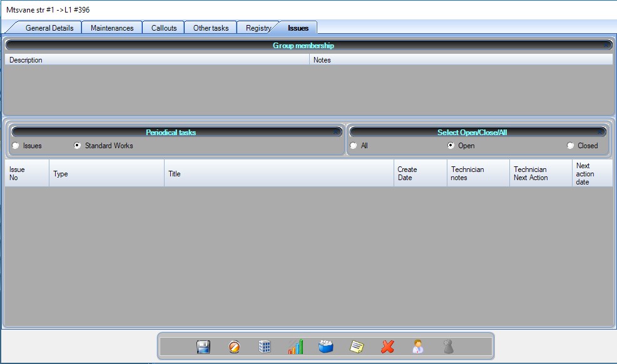Go to the Callouts tab
This screenshot has width=617, height=364.
tap(164, 28)
